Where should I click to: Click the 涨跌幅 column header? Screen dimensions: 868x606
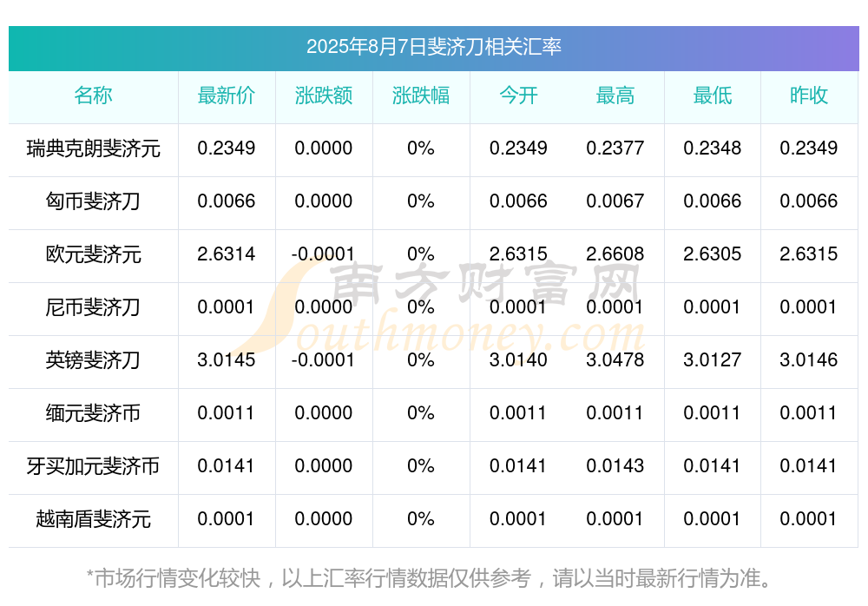421,96
